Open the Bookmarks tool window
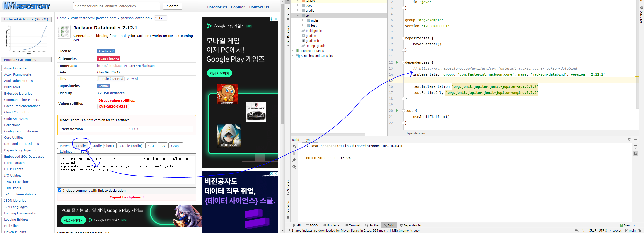The width and height of the screenshot is (644, 233). (288, 210)
